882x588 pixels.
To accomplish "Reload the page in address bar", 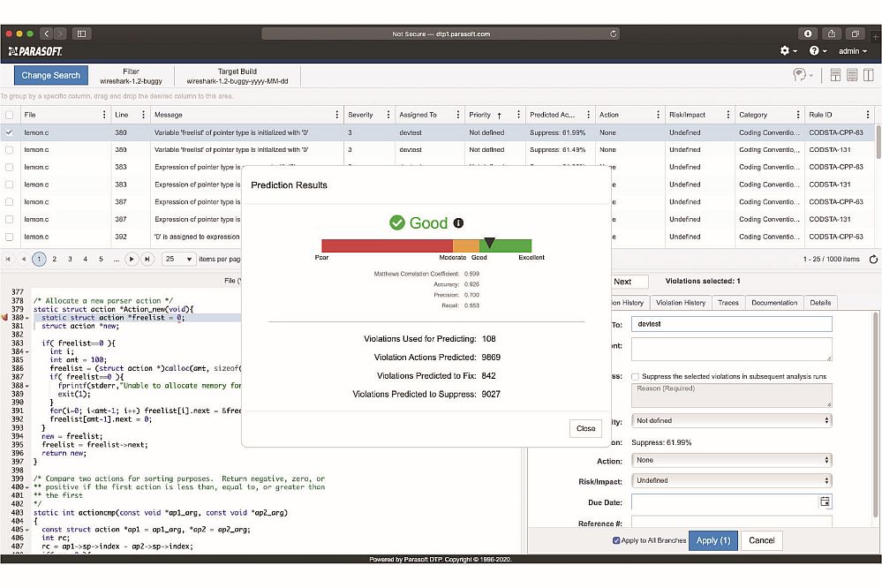I will pyautogui.click(x=613, y=34).
